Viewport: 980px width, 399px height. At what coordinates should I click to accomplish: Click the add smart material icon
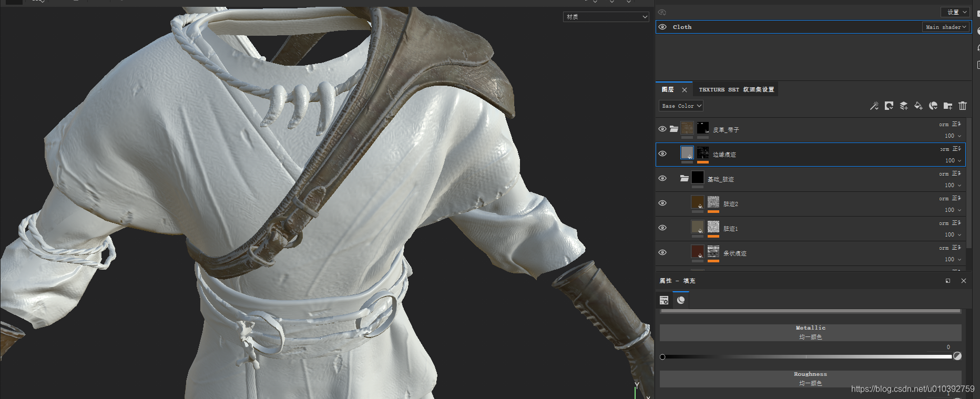click(x=933, y=106)
